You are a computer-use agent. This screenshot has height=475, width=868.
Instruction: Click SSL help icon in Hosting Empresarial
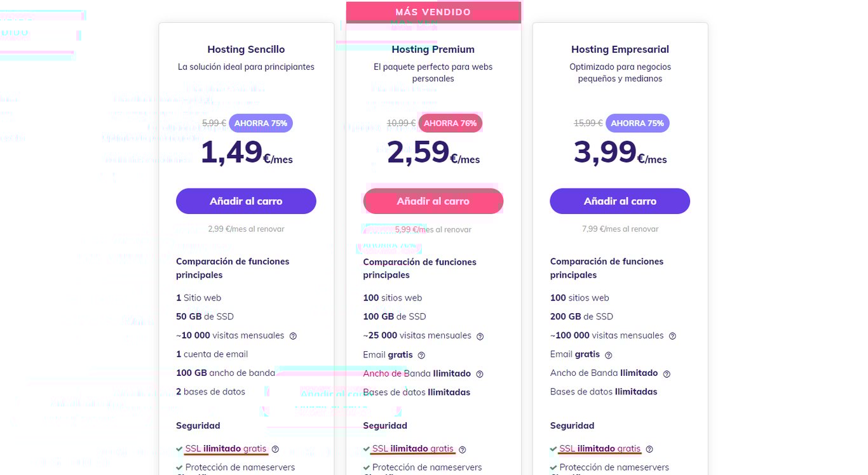click(x=649, y=449)
